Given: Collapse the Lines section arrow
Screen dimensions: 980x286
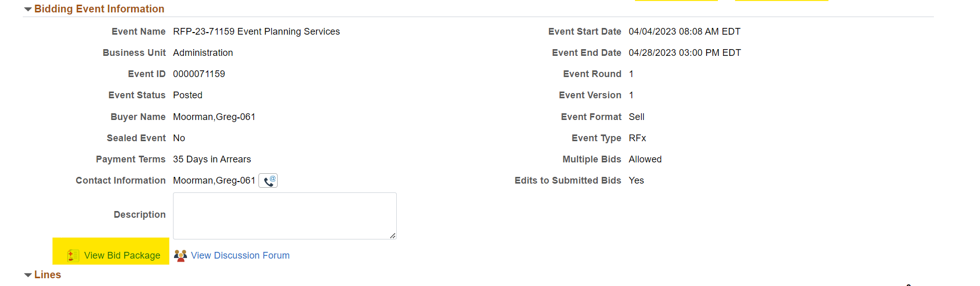Looking at the screenshot, I should point(28,275).
